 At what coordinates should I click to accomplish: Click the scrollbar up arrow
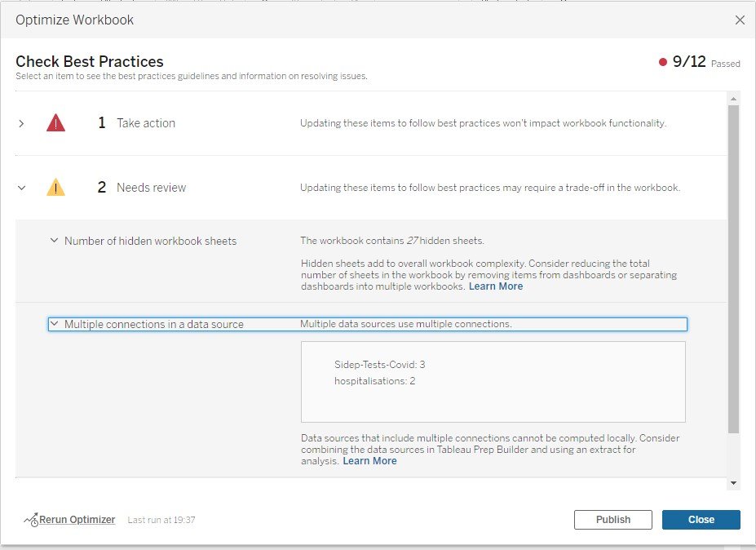click(x=733, y=99)
